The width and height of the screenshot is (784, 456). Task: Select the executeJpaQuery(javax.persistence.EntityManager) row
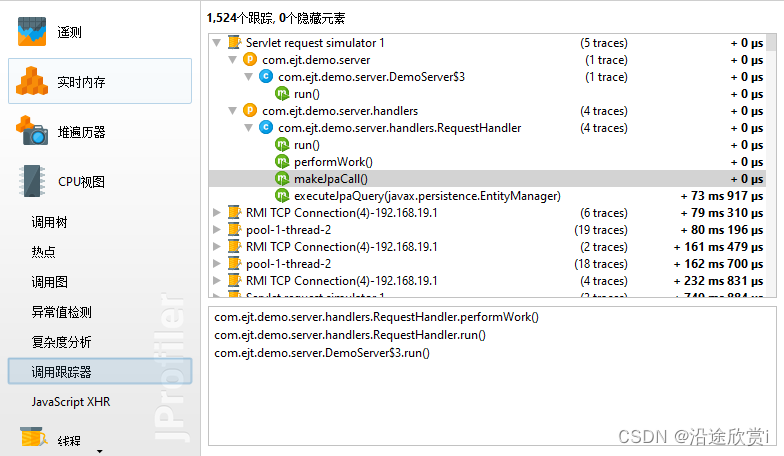[x=488, y=196]
